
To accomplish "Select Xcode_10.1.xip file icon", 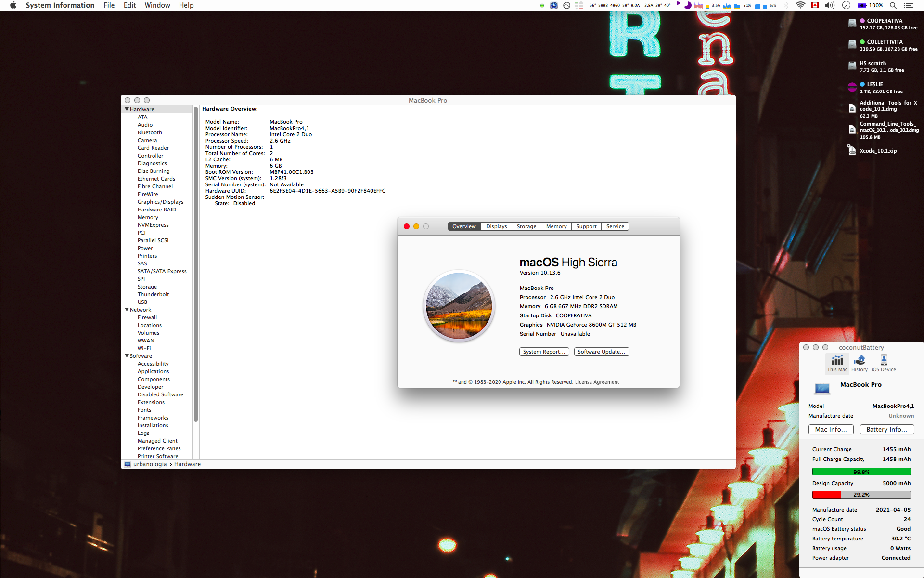I will [x=852, y=150].
